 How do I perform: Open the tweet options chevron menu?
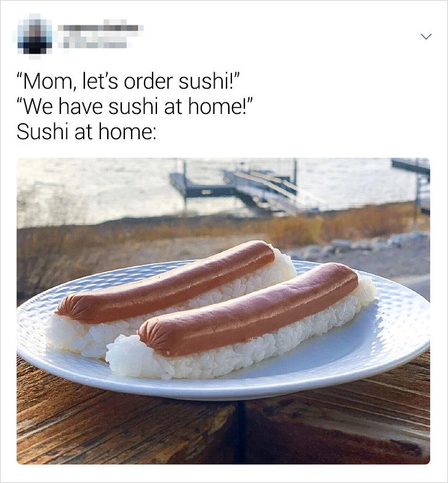click(x=426, y=37)
